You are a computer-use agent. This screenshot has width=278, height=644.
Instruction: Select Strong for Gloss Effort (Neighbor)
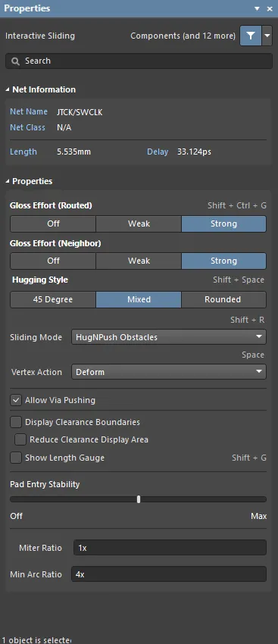pyautogui.click(x=223, y=261)
